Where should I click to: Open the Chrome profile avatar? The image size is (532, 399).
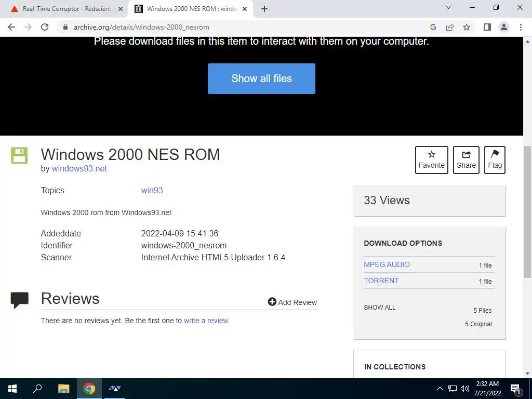[504, 27]
